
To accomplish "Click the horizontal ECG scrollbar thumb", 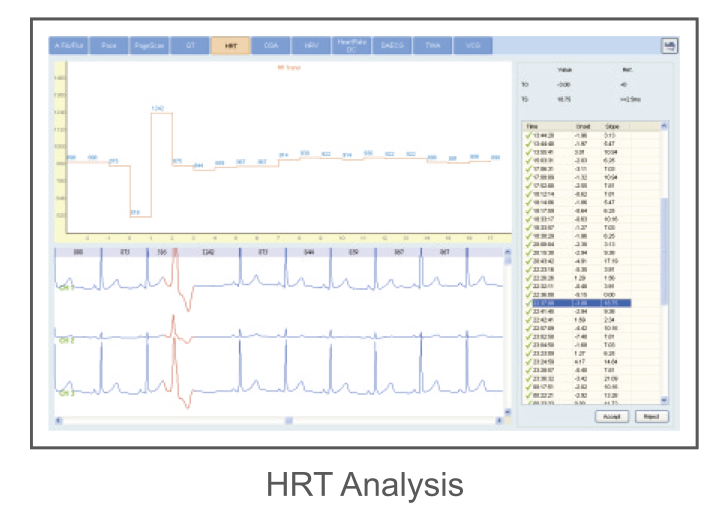I will pyautogui.click(x=288, y=422).
